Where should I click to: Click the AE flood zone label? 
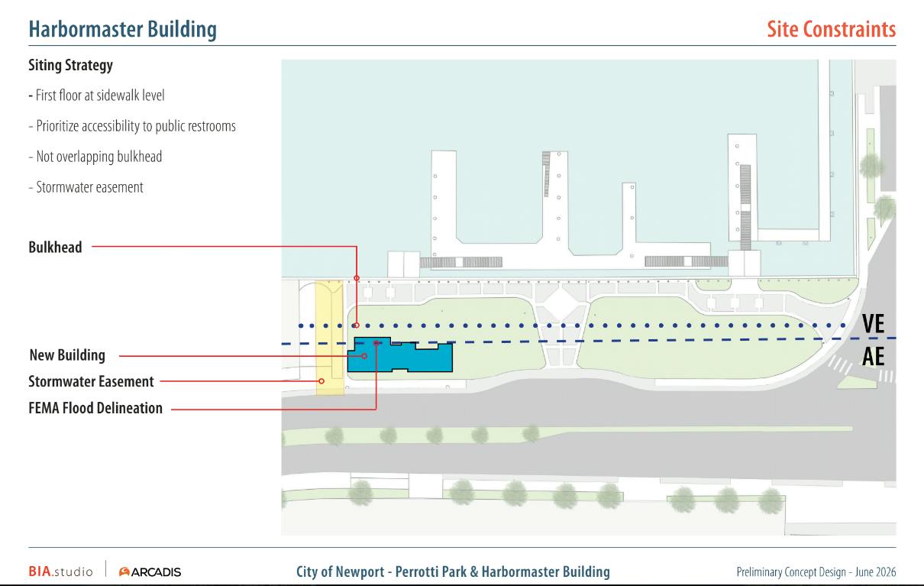pyautogui.click(x=874, y=356)
